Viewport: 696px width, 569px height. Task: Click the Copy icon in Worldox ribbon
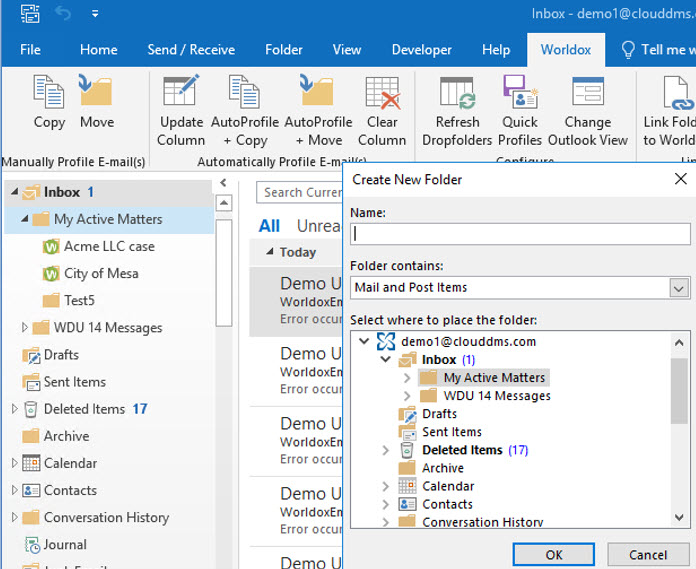tap(49, 91)
